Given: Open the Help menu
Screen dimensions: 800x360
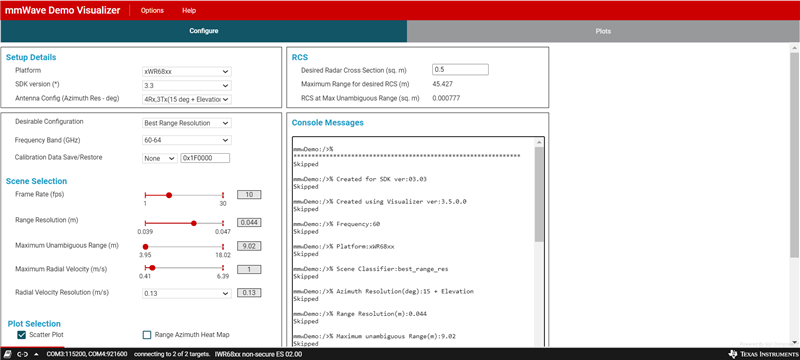Looking at the screenshot, I should tap(189, 10).
